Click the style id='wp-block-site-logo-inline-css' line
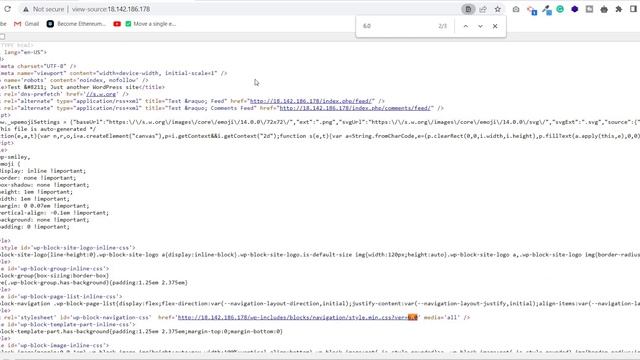This screenshot has width=640, height=360. click(67, 248)
